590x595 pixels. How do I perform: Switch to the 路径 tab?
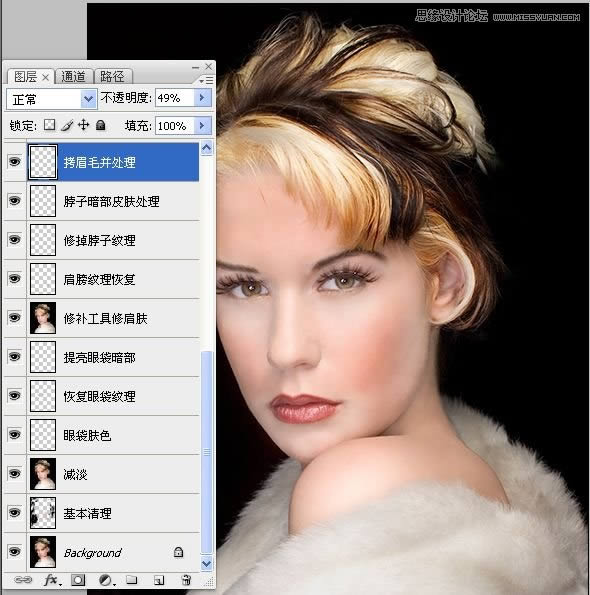pos(112,76)
